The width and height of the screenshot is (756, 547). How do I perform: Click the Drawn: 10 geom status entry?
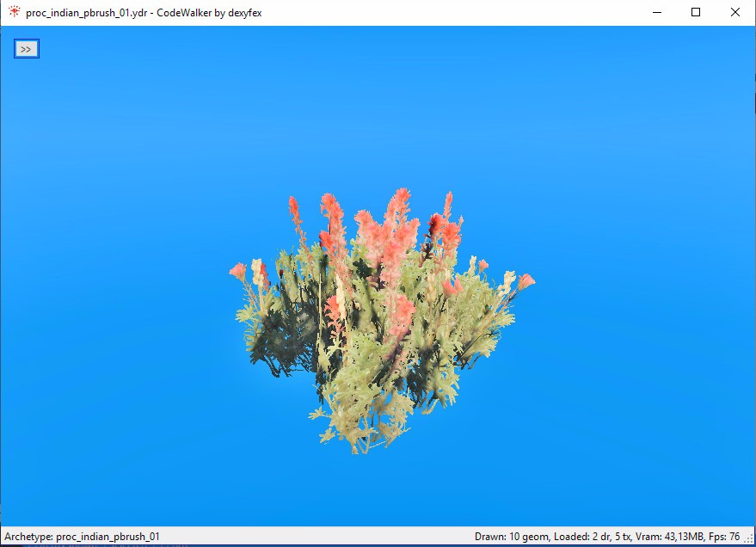pyautogui.click(x=512, y=537)
